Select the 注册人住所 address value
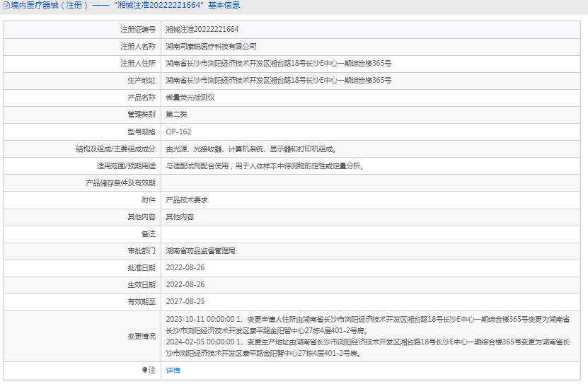The image size is (588, 384). [x=279, y=64]
